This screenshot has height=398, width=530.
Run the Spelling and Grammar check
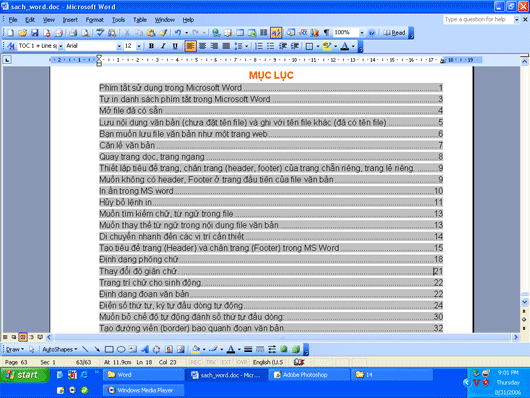tap(100, 33)
